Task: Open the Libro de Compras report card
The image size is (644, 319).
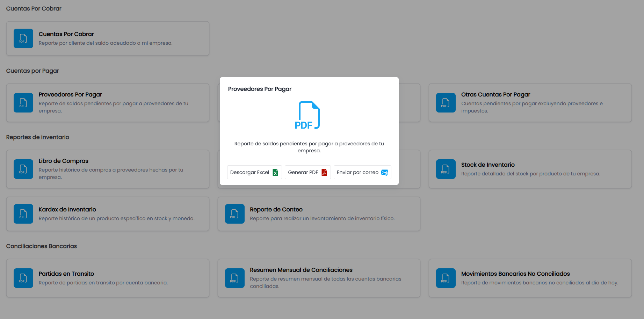Action: coord(108,169)
